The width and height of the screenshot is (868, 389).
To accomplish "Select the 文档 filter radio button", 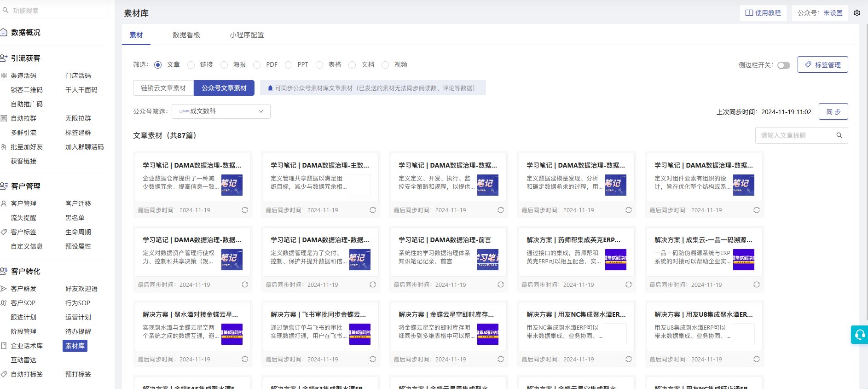I will (x=352, y=65).
